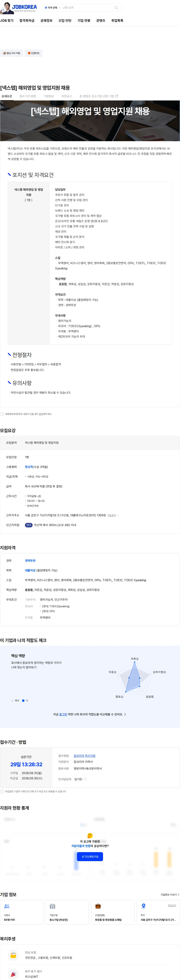This screenshot has width=180, height=980.
Task: Click the help icon next to 임기민
Action: coord(85,779)
